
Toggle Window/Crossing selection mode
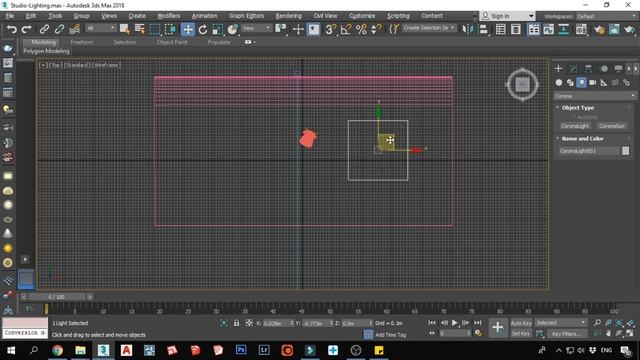pos(170,29)
